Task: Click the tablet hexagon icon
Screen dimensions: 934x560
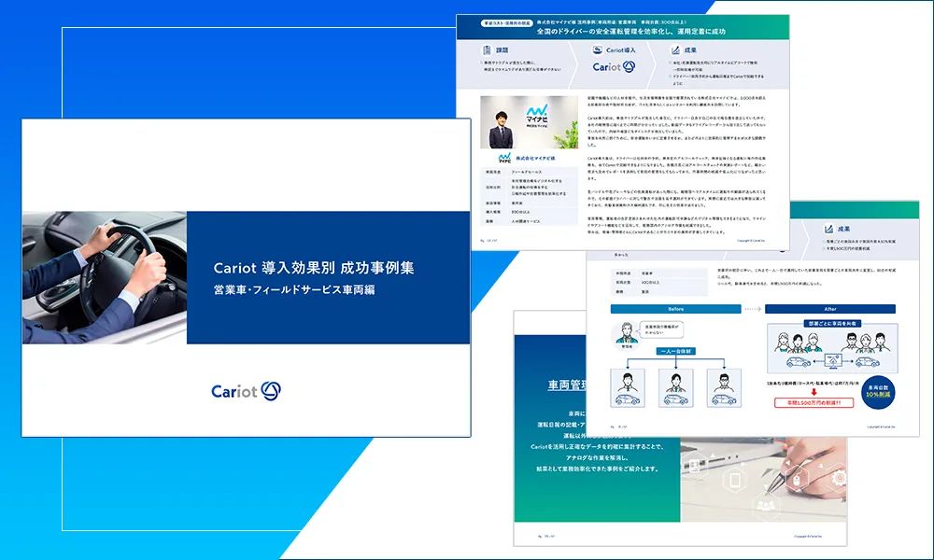Action: tap(735, 482)
